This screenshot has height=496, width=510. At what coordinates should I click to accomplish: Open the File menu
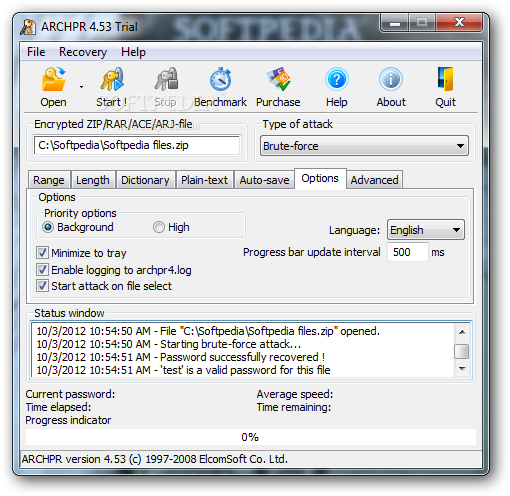[36, 52]
